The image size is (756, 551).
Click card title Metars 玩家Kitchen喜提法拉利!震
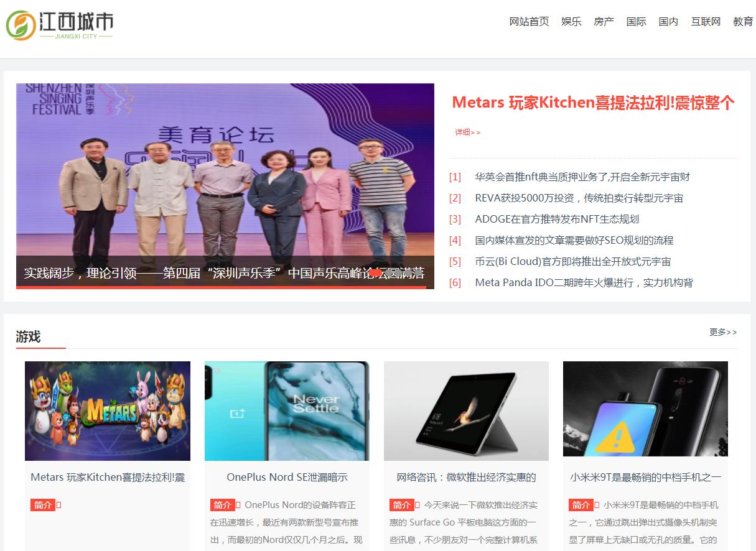click(108, 478)
